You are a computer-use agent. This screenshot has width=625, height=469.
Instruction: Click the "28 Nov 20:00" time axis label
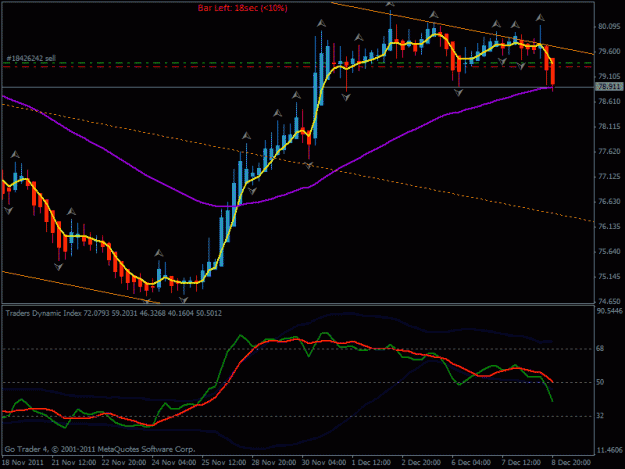coord(274,463)
